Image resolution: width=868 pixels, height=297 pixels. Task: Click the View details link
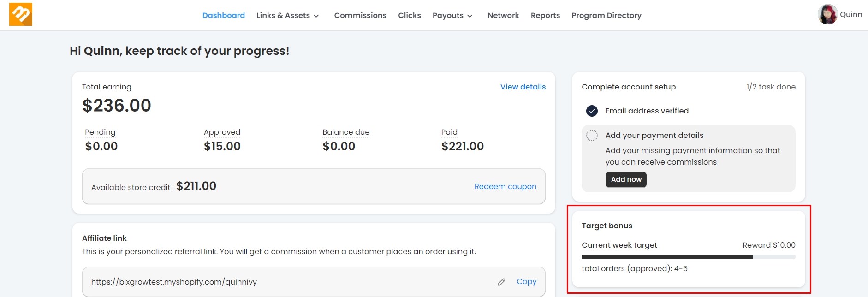click(x=523, y=87)
